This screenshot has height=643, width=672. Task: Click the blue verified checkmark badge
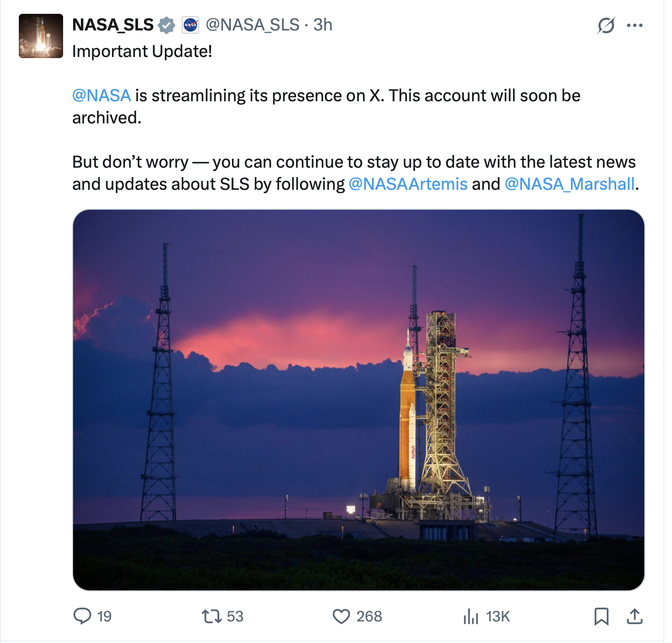(167, 25)
